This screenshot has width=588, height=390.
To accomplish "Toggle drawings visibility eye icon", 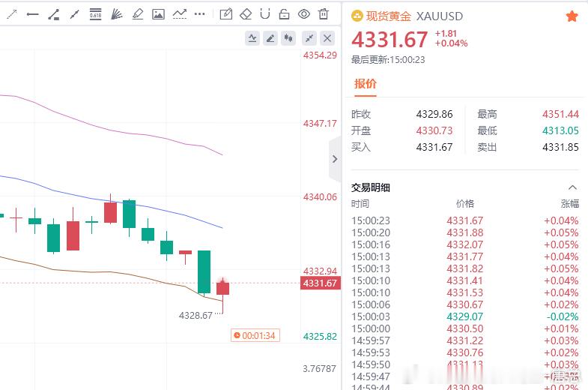I will click(x=304, y=14).
